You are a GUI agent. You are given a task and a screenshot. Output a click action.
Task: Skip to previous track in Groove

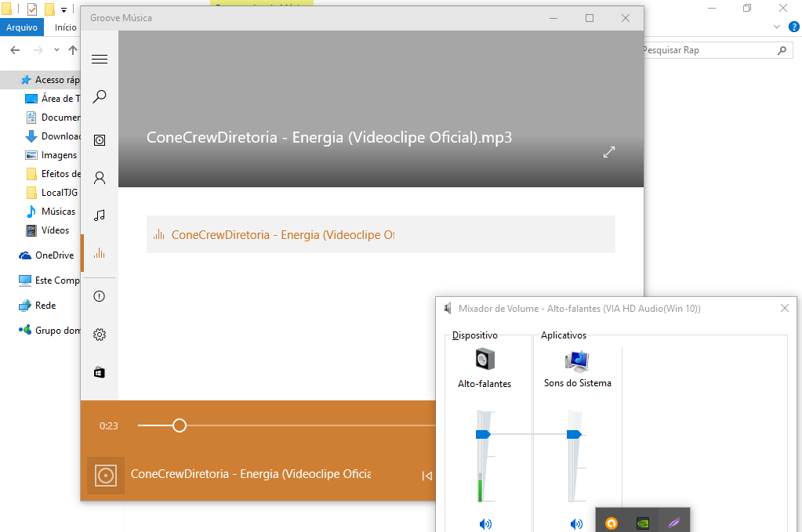pyautogui.click(x=426, y=476)
